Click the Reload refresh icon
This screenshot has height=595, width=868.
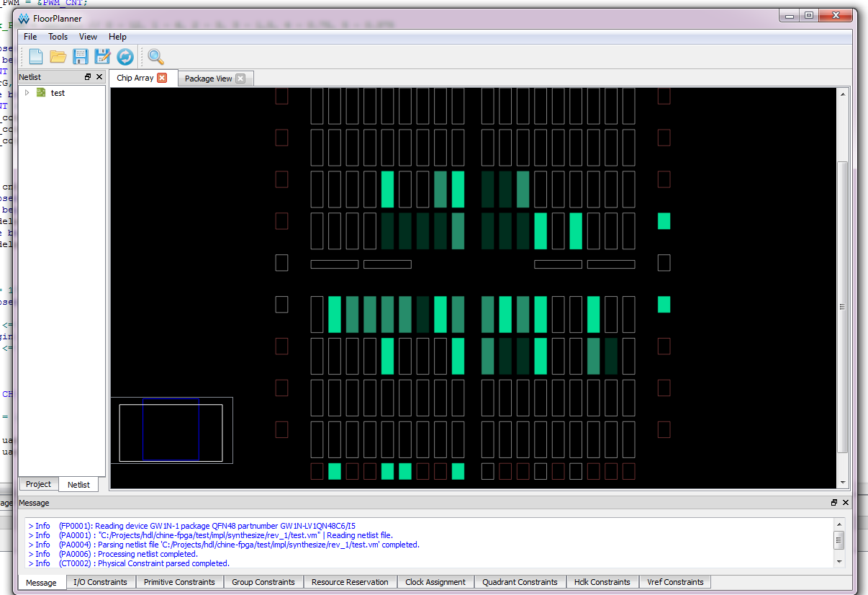pyautogui.click(x=125, y=57)
